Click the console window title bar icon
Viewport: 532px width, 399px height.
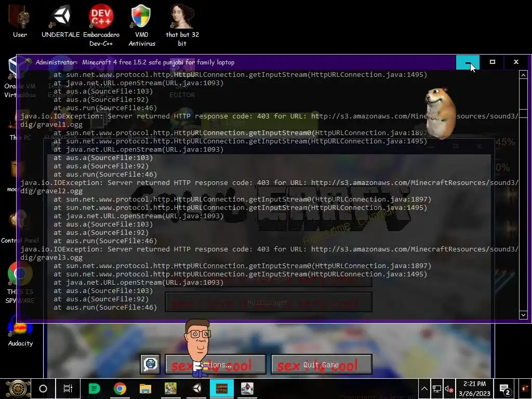pos(29,62)
